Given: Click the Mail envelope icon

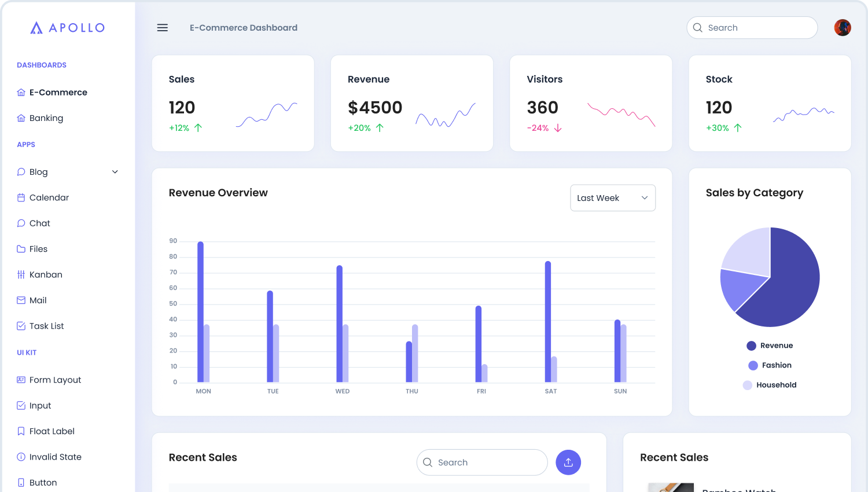Looking at the screenshot, I should 21,300.
